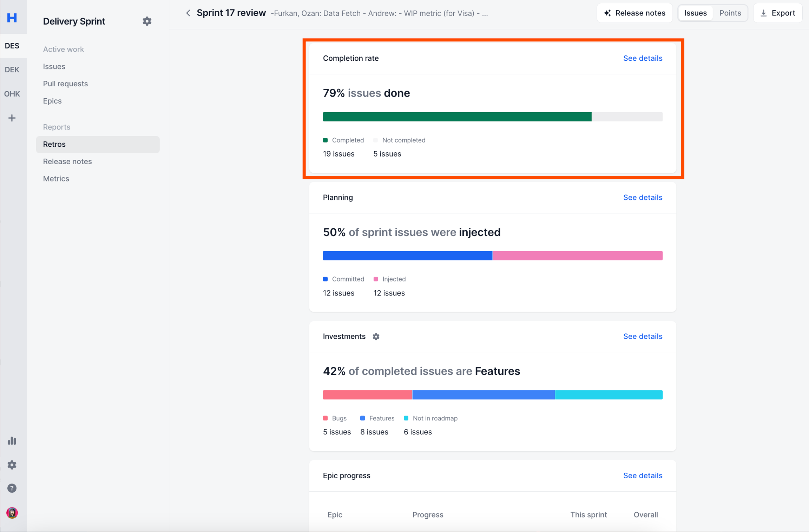Click the Release notes button
This screenshot has width=809, height=532.
pyautogui.click(x=634, y=13)
